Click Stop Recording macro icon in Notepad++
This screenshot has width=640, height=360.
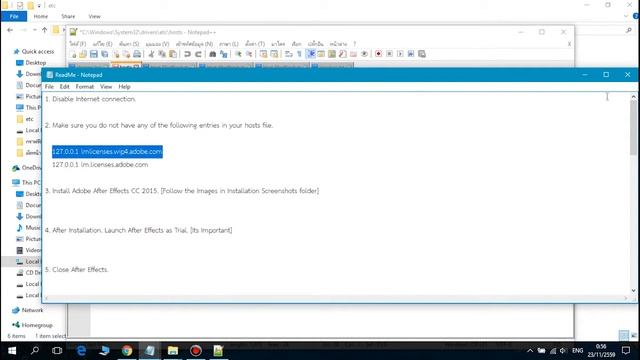point(389,54)
